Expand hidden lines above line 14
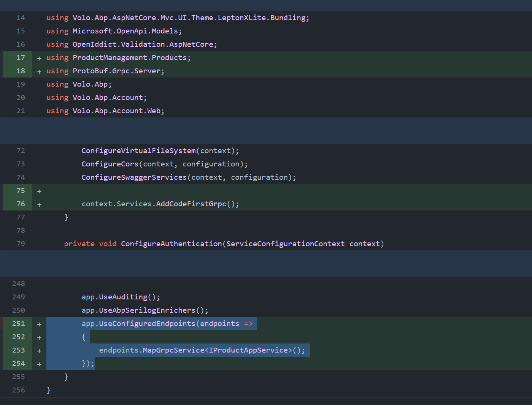Screen dimensions: 532x405 (266, 5)
